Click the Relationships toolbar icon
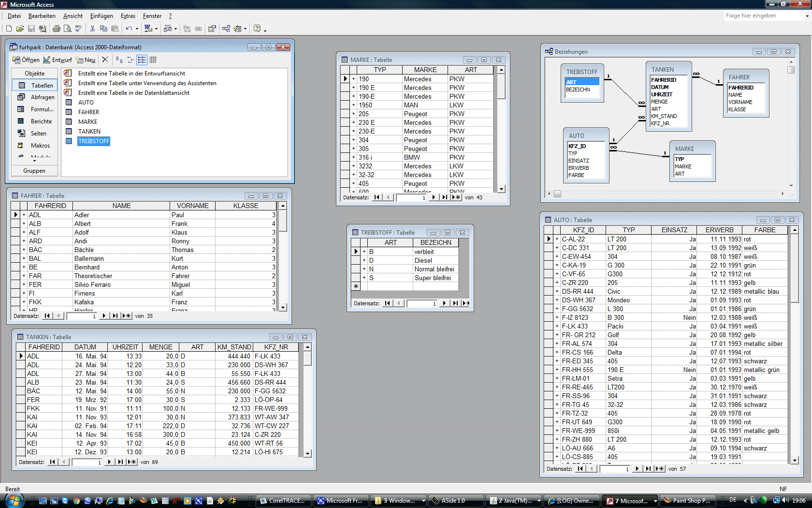Screen dimensions: 812x508 (226, 29)
